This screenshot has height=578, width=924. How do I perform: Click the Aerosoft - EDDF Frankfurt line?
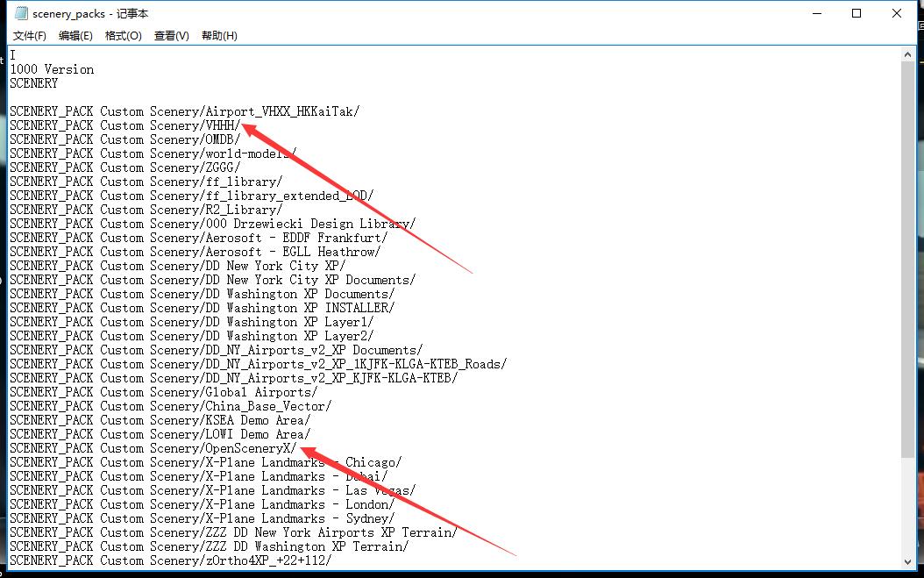tap(199, 238)
